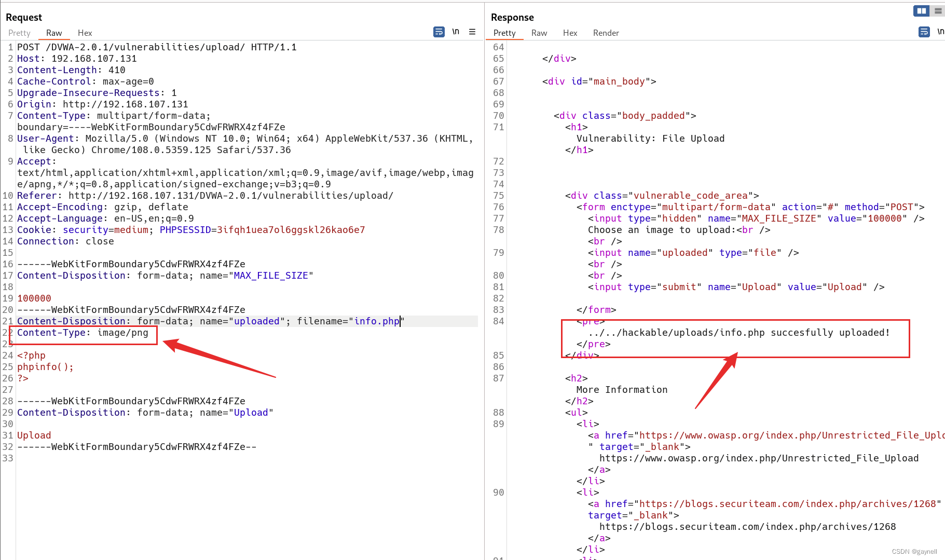
Task: Click the Referer header line
Action: click(x=205, y=196)
